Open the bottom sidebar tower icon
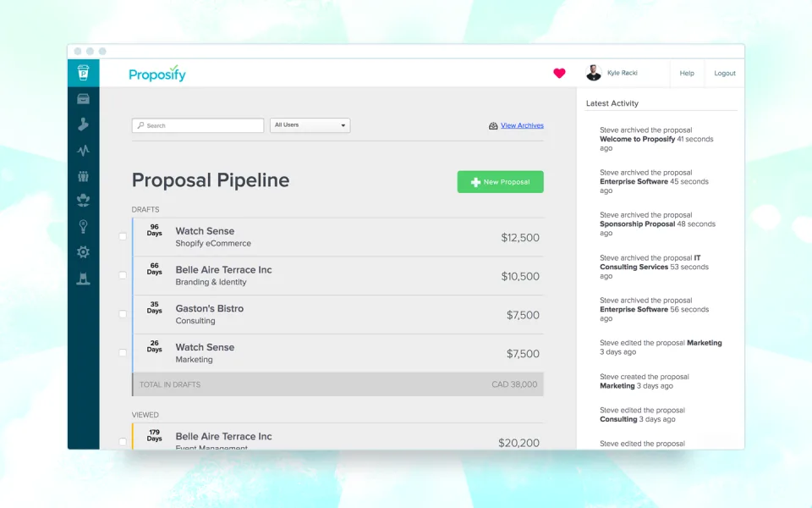The width and height of the screenshot is (812, 508). [83, 279]
